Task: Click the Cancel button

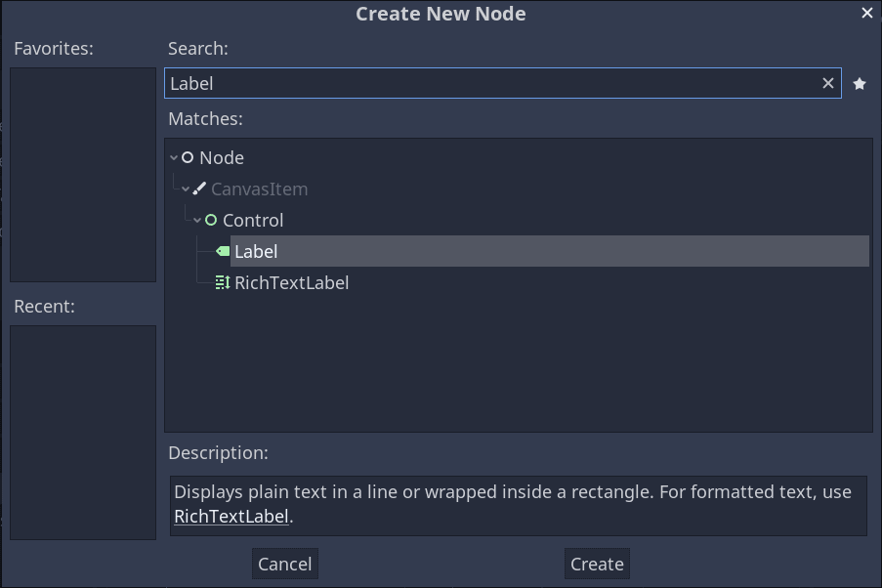Action: [284, 564]
